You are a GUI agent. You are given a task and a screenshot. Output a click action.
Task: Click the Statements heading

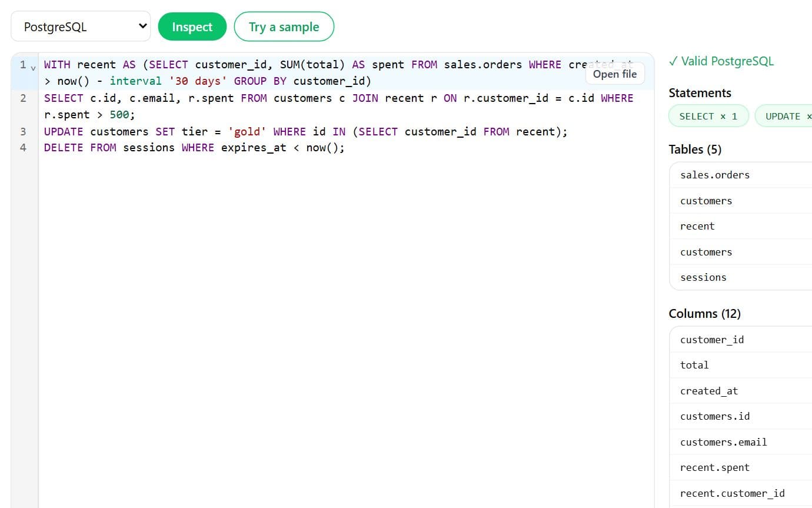pyautogui.click(x=700, y=93)
